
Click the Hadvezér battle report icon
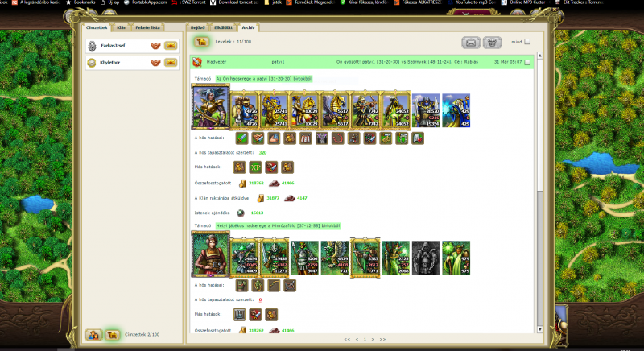click(x=196, y=60)
